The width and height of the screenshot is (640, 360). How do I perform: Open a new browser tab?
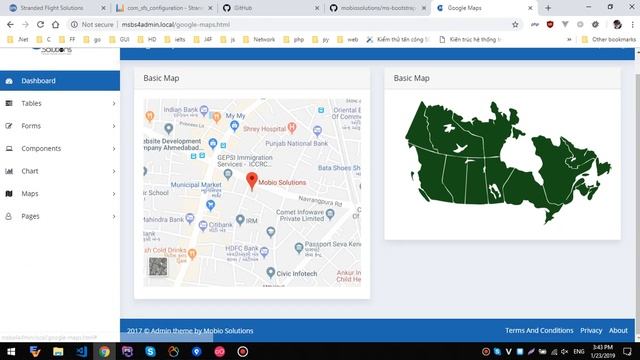click(548, 8)
